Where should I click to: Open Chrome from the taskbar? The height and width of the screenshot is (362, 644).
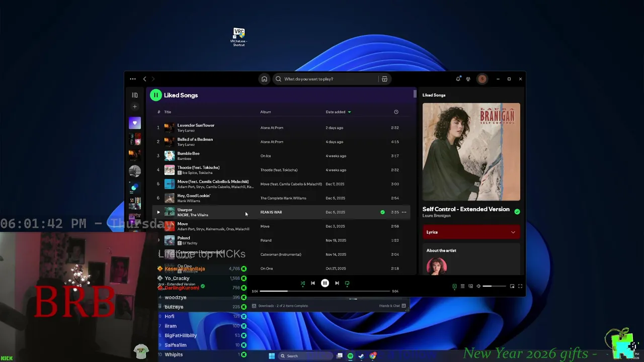pyautogui.click(x=373, y=356)
